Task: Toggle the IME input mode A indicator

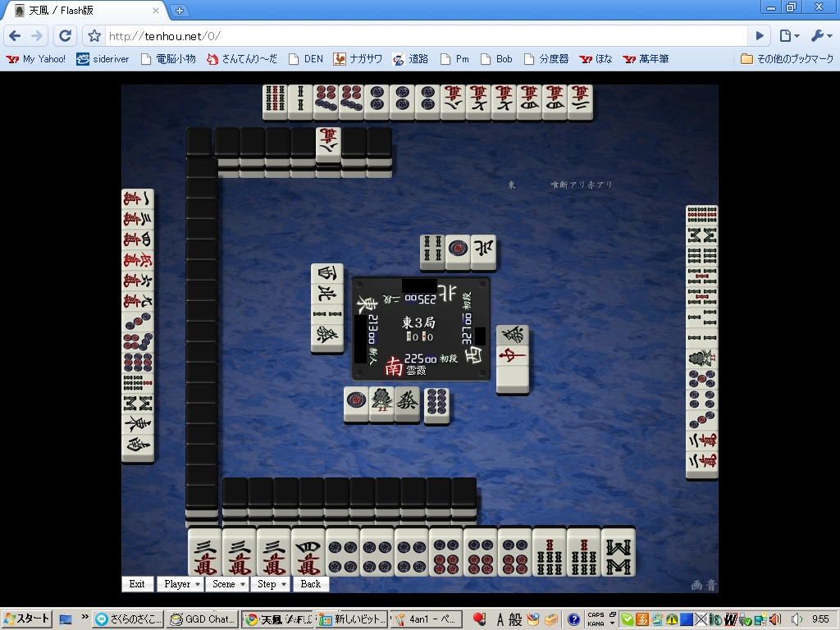Action: click(x=500, y=620)
